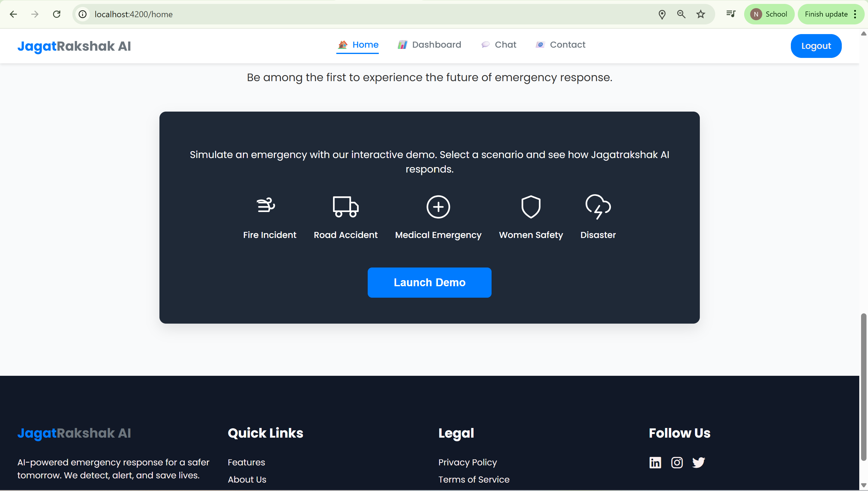Switch to the Contact nav tab

560,45
